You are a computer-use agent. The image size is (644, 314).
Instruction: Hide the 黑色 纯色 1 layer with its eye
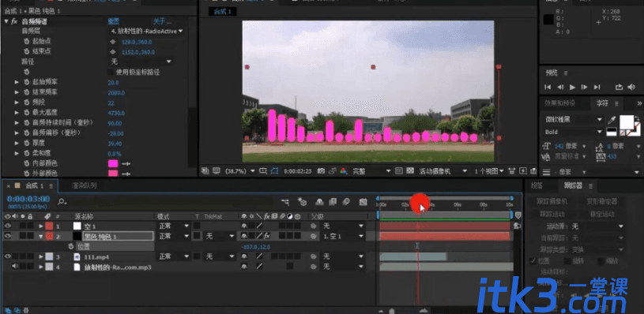[x=8, y=236]
